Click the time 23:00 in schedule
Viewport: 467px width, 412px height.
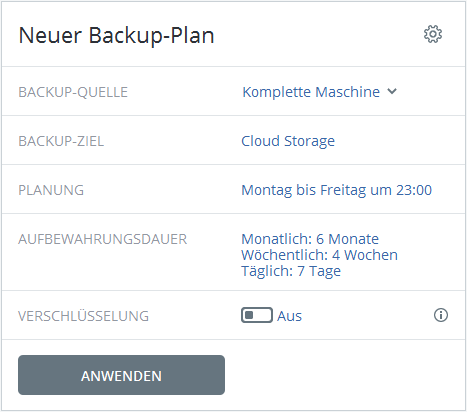pos(414,190)
